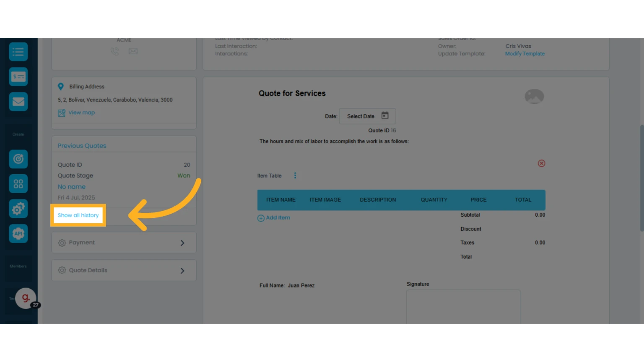Open the No name quote link
The height and width of the screenshot is (362, 644).
[72, 187]
